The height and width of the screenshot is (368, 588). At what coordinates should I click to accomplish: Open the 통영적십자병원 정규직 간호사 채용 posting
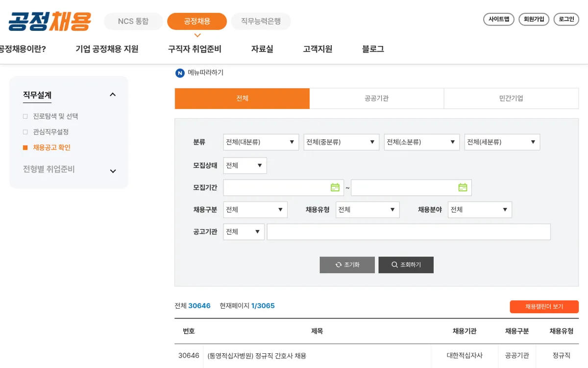[257, 356]
